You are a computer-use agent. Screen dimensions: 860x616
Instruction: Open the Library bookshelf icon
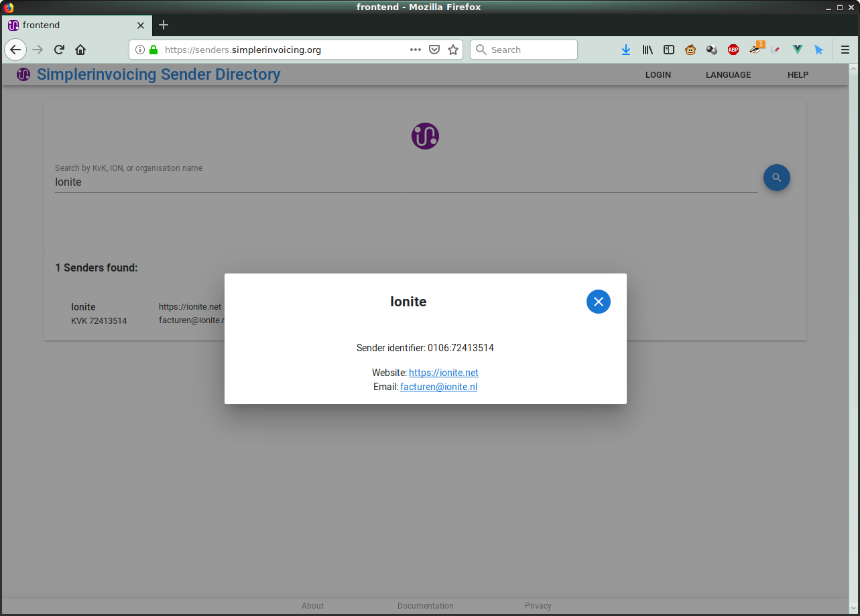point(648,50)
